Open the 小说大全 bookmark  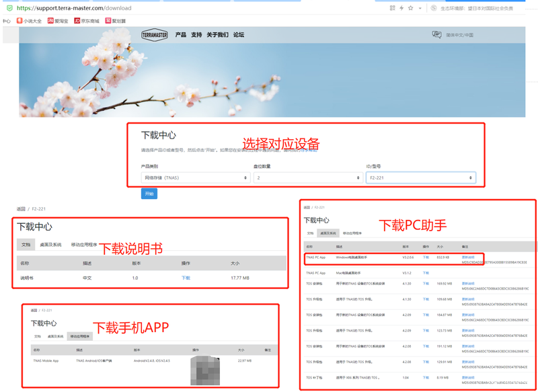pyautogui.click(x=29, y=21)
